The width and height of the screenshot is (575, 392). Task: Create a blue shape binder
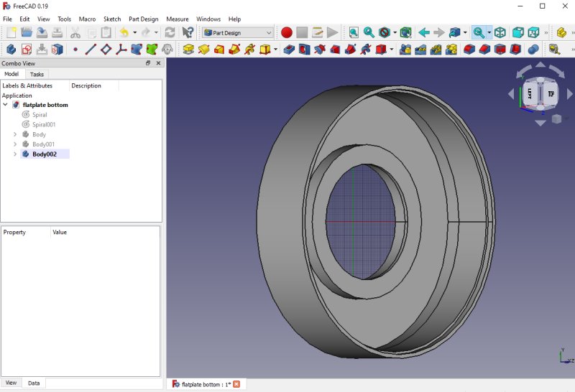click(137, 49)
